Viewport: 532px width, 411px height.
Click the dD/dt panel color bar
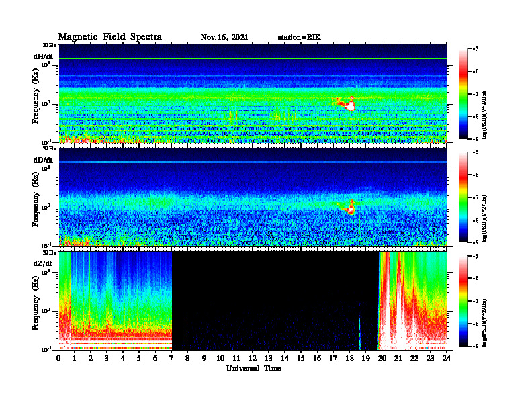tap(463, 197)
